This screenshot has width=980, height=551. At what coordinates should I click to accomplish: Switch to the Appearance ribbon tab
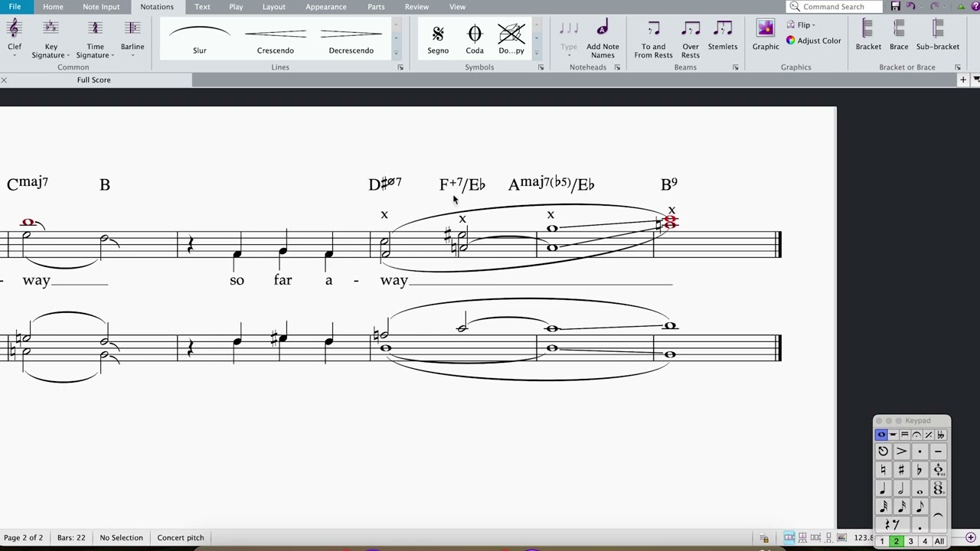[x=325, y=7]
